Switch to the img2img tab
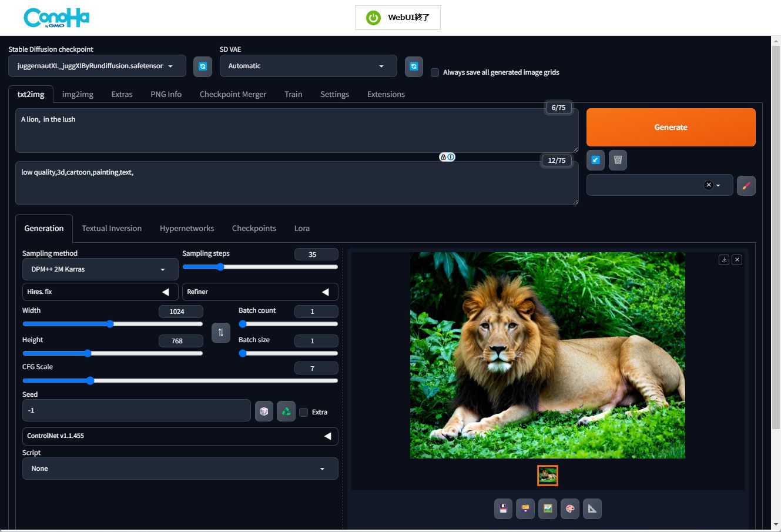The height and width of the screenshot is (532, 781). tap(78, 94)
